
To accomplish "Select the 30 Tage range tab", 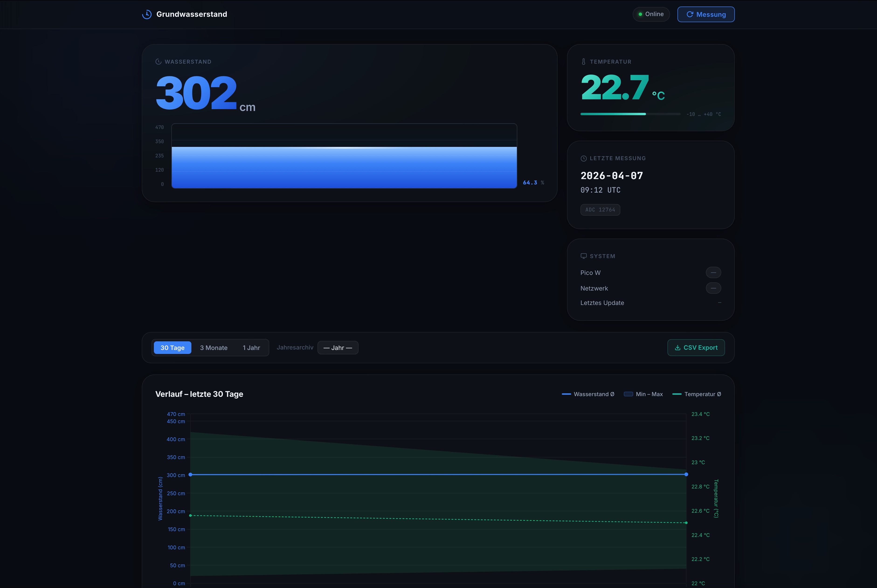I will tap(173, 348).
